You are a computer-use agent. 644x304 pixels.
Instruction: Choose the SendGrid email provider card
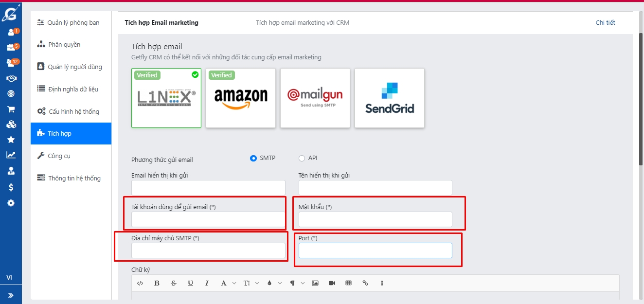(389, 98)
